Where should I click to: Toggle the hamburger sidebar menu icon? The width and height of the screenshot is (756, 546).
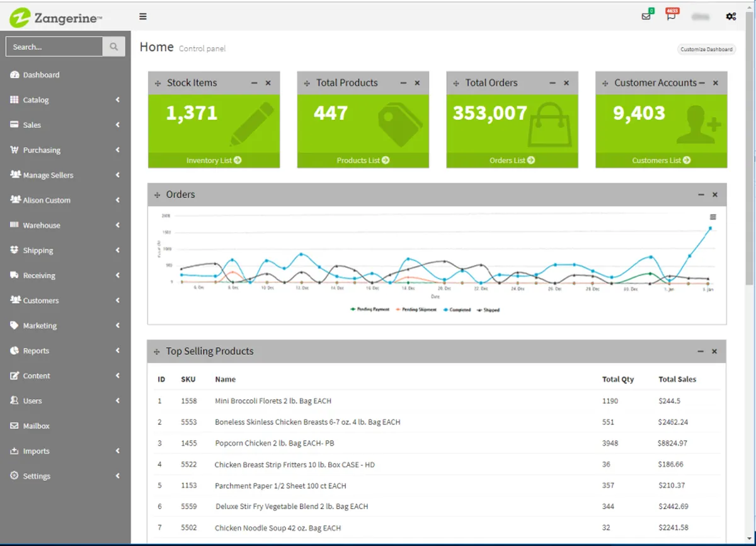(143, 16)
